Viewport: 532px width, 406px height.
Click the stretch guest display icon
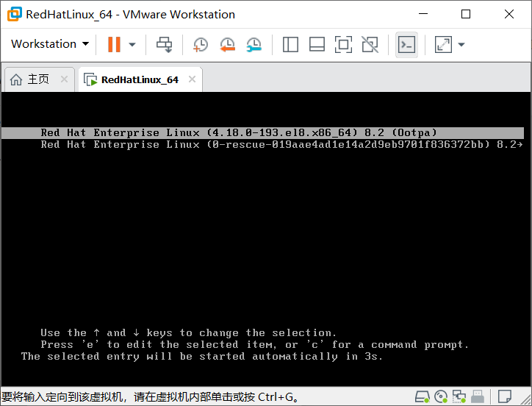(x=443, y=45)
